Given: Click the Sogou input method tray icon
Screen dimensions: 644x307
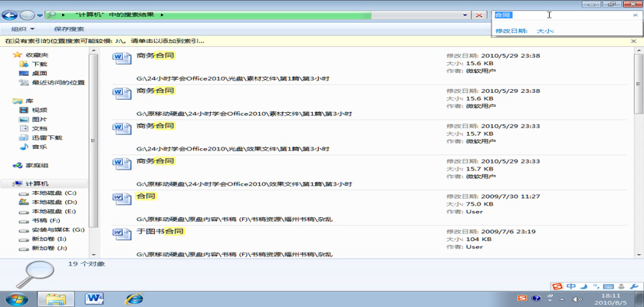Looking at the screenshot, I should (523, 298).
